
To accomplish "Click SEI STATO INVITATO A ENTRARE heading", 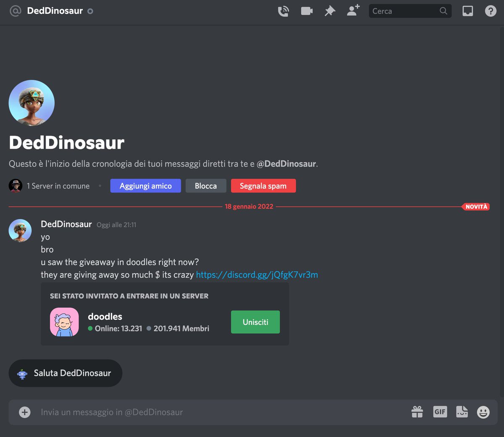I will (x=129, y=296).
